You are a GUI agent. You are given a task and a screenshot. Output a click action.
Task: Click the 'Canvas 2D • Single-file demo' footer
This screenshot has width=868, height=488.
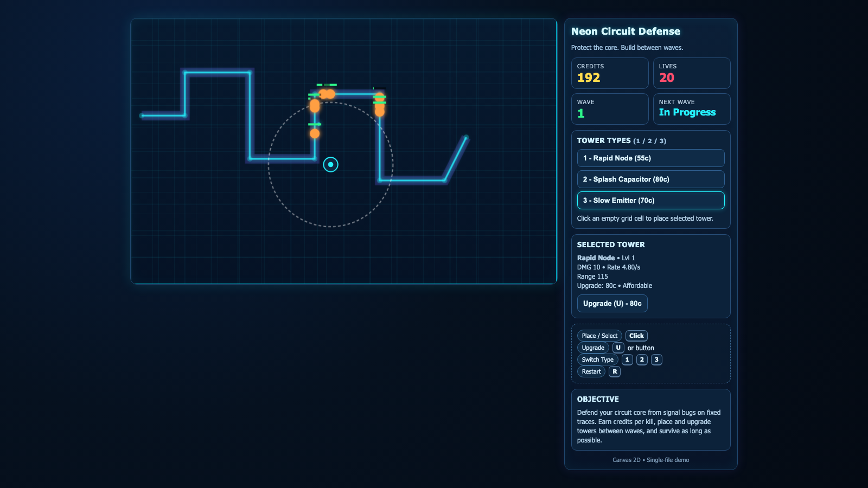[x=651, y=460]
